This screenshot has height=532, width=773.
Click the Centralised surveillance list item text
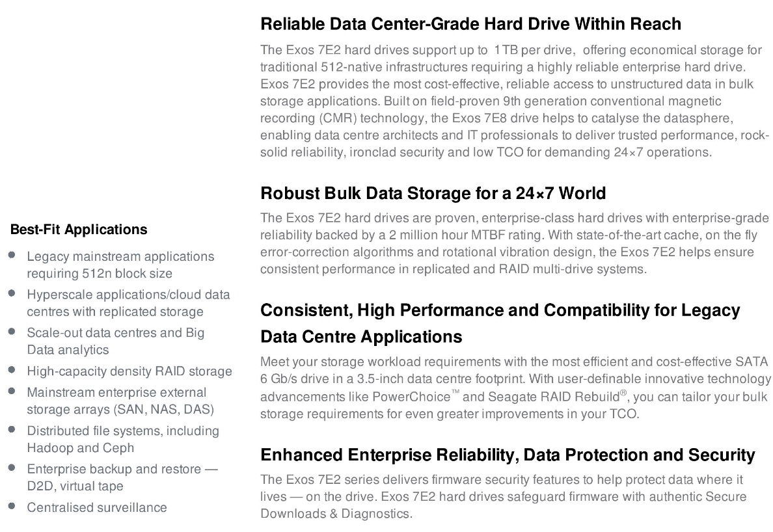[x=96, y=507]
